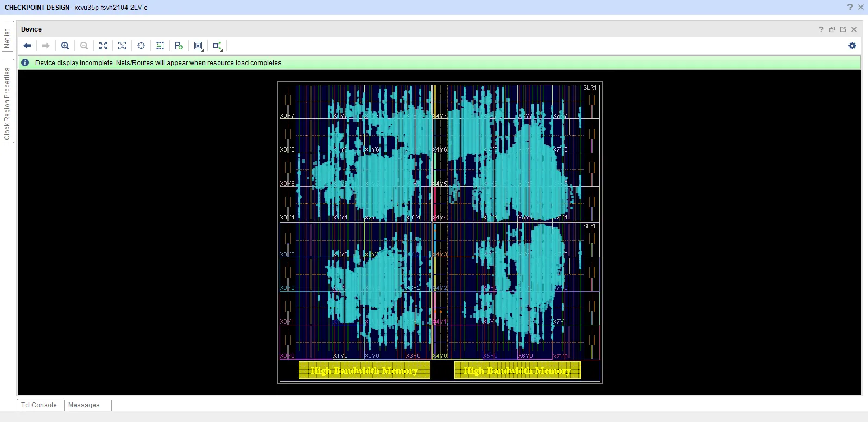Viewport: 868px width, 422px height.
Task: Enable auto-fit selection crosshair icon
Action: 141,46
